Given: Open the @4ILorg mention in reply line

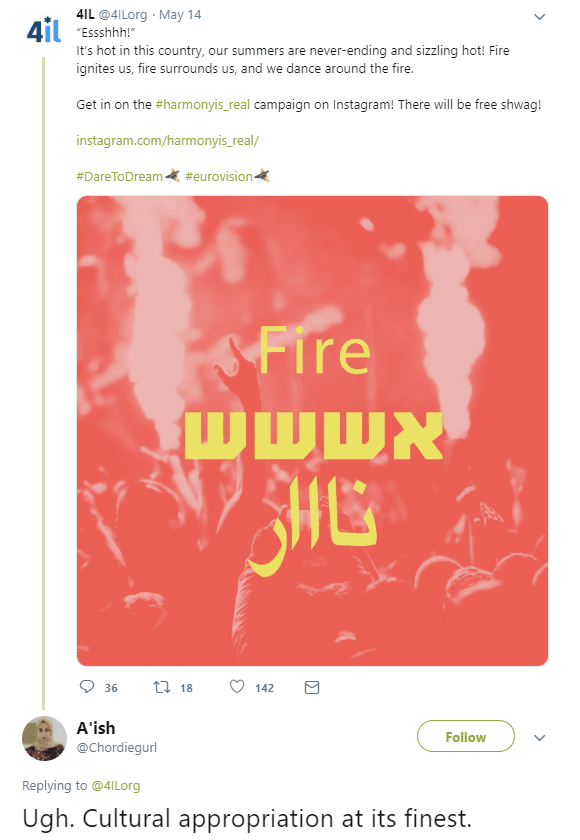Looking at the screenshot, I should click(x=116, y=785).
